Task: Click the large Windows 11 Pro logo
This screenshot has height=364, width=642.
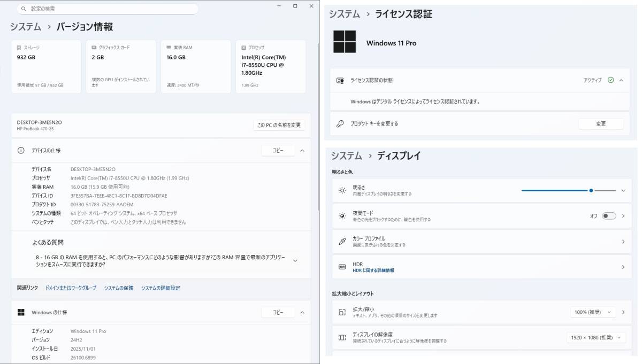Action: [x=345, y=42]
